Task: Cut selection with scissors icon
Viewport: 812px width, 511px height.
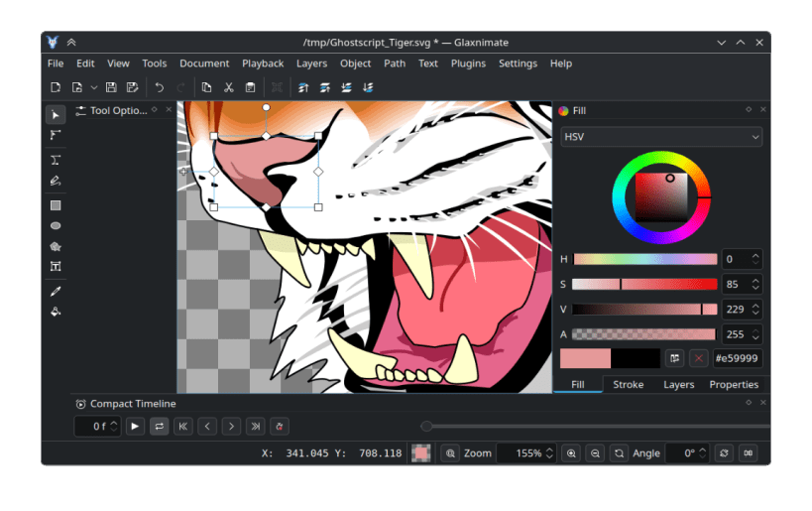Action: tap(228, 87)
